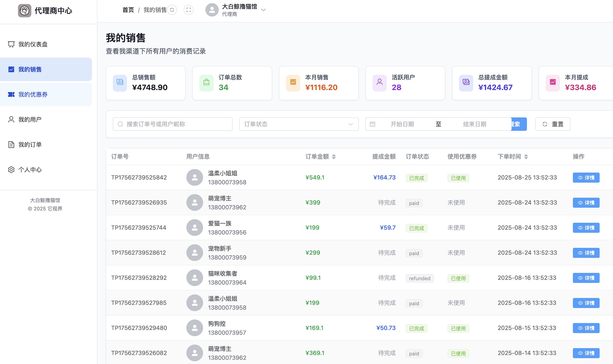
Task: Click the calendar icon in the date range field
Action: click(372, 124)
